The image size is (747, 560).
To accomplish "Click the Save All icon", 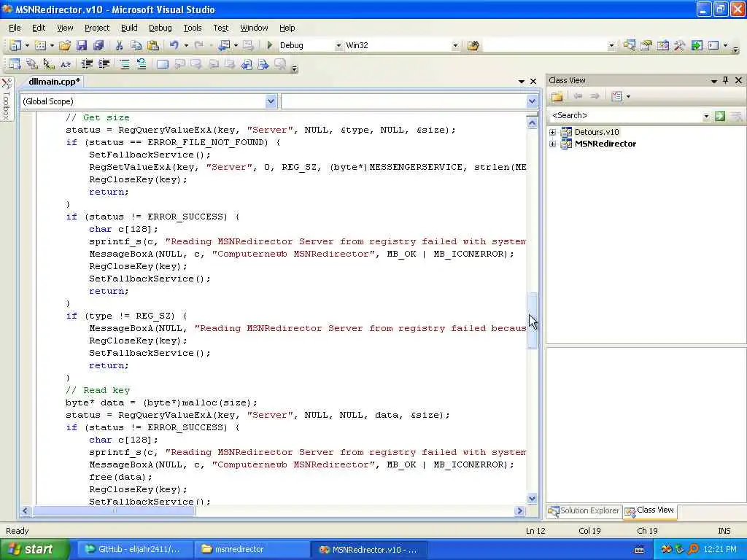I will pos(98,45).
